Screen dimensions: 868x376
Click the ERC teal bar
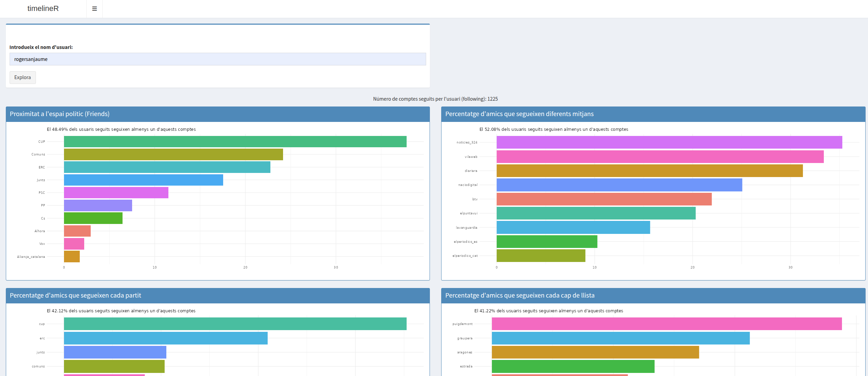pos(167,167)
